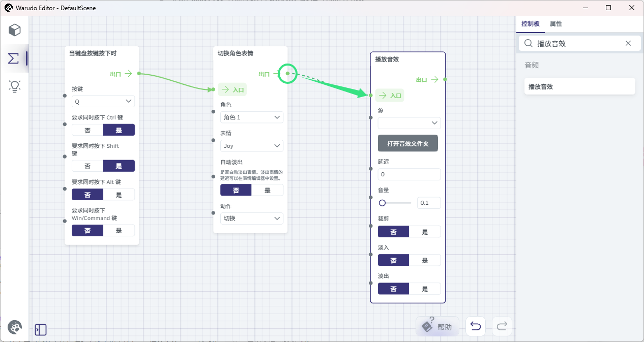Click the 音频 category heading
Screen dimensions: 644x342
click(x=532, y=65)
